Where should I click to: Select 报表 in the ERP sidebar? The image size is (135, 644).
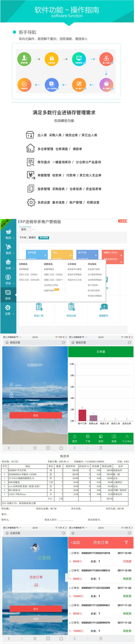click(8, 295)
